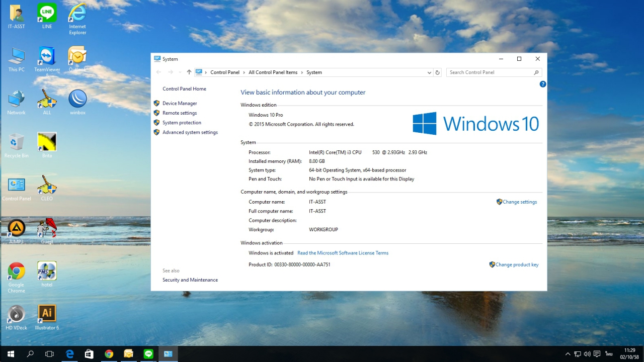
Task: Open Task View on the taskbar
Action: (49, 354)
